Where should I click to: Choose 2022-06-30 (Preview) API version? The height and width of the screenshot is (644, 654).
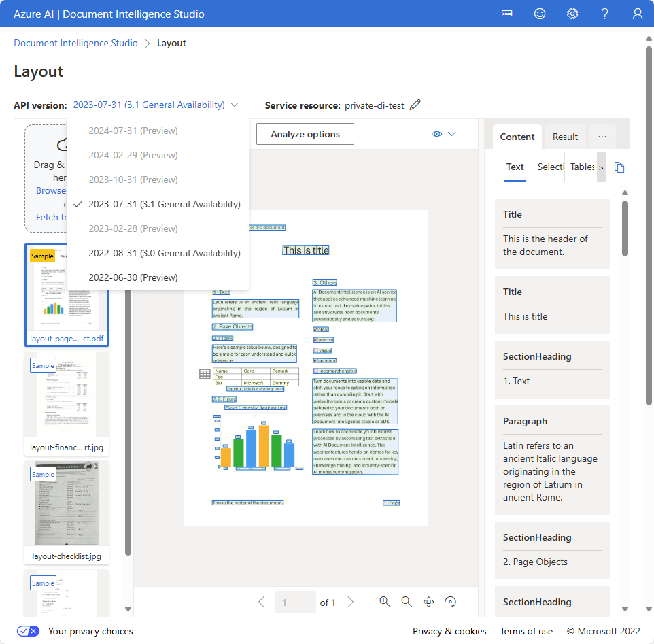[158, 277]
